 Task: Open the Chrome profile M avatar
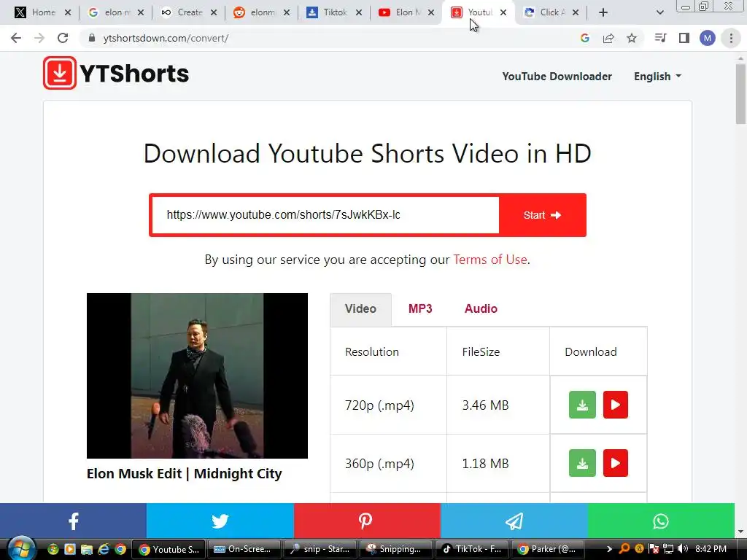click(708, 38)
